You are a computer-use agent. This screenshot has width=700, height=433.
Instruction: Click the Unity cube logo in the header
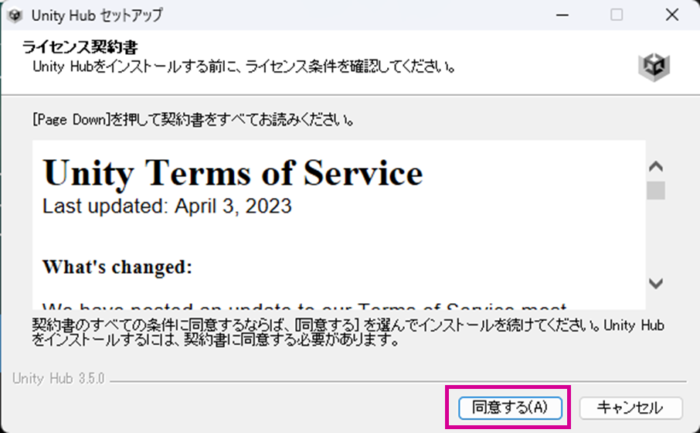[x=654, y=66]
